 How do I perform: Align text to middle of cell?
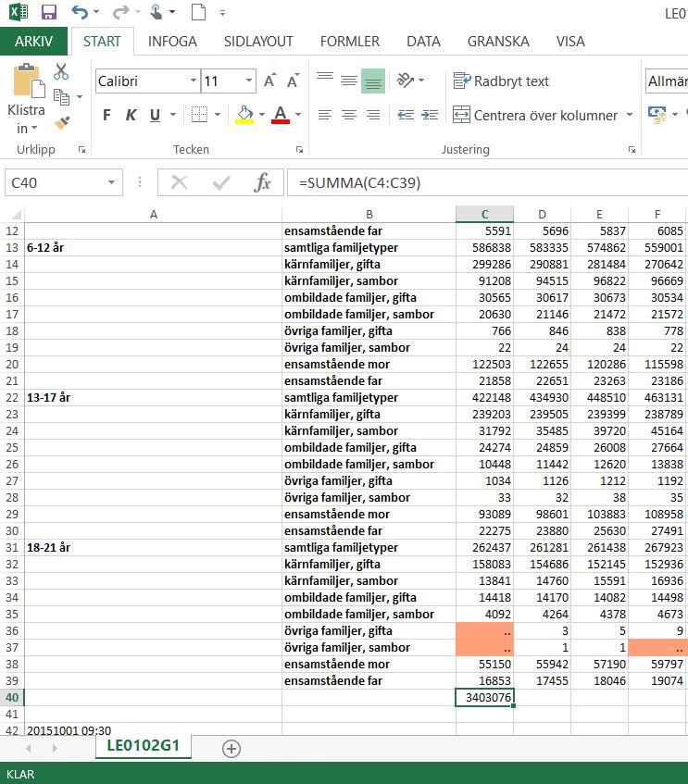(349, 81)
